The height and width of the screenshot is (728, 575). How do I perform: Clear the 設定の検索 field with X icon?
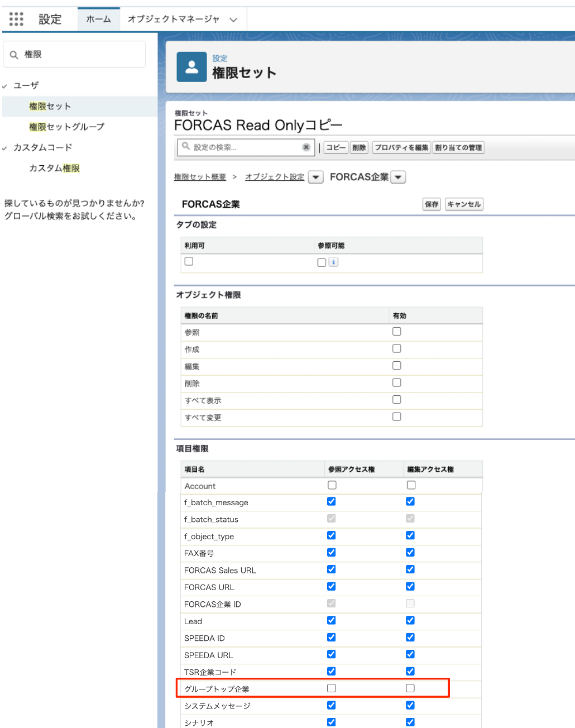(306, 147)
